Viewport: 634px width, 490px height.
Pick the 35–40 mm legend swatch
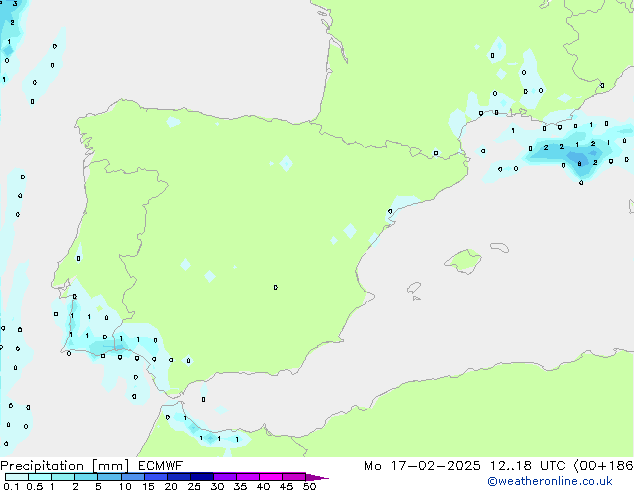click(248, 477)
